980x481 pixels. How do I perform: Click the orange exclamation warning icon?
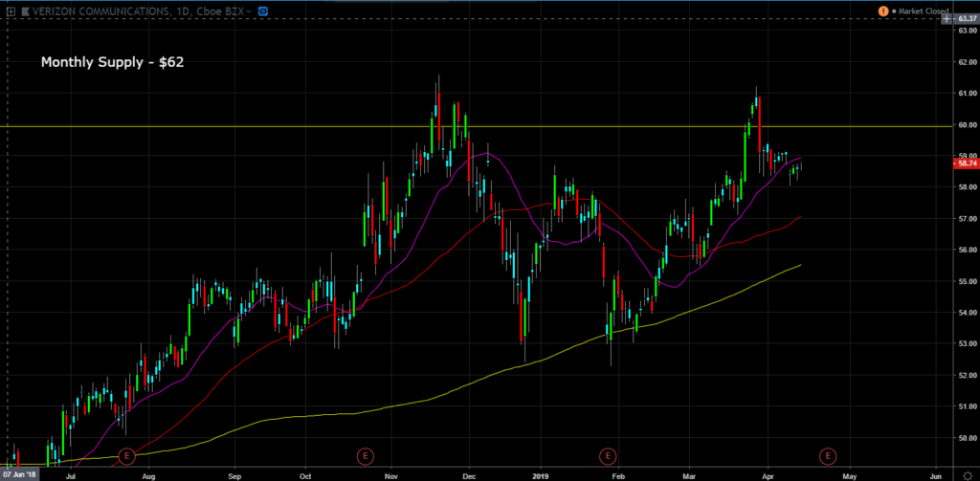click(x=883, y=11)
